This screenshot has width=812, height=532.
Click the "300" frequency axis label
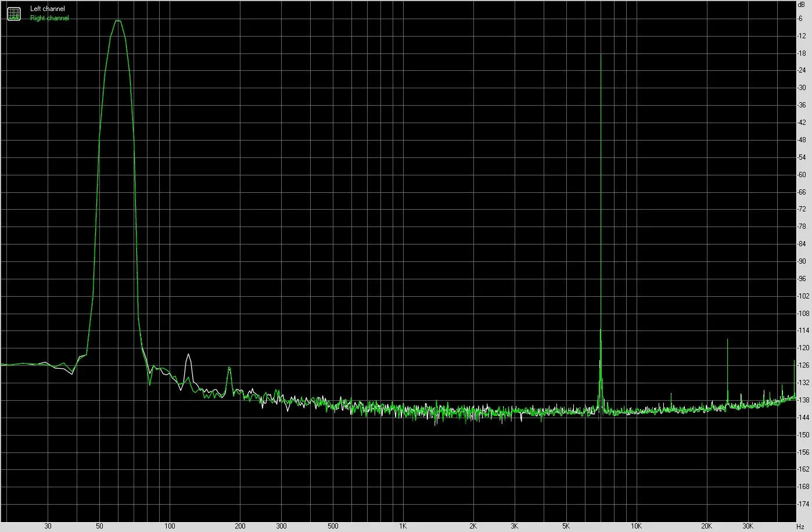[x=281, y=527]
